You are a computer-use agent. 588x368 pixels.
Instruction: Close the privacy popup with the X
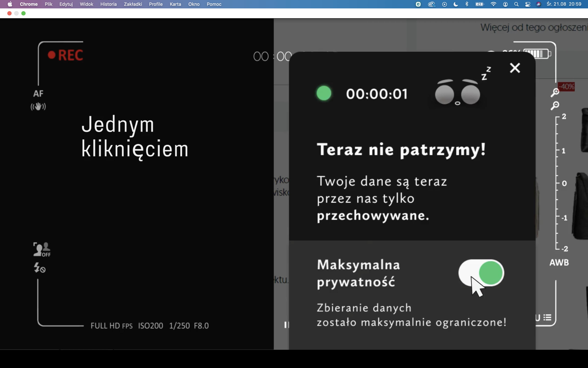515,68
